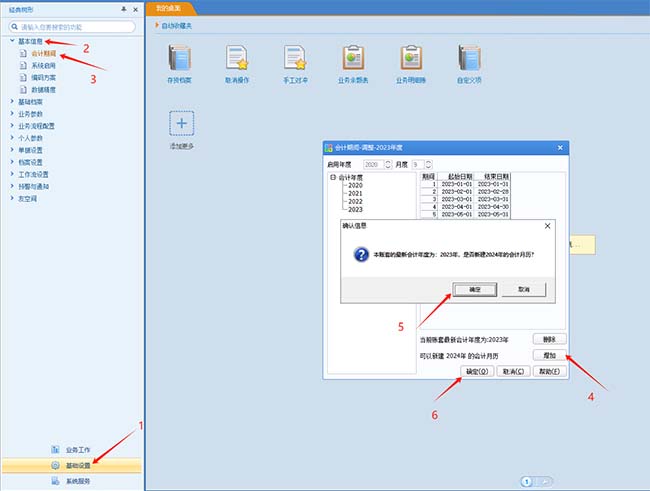Screen dimensions: 650x491
Task: Open the 业务工作 section in sidebar
Action: tap(77, 451)
